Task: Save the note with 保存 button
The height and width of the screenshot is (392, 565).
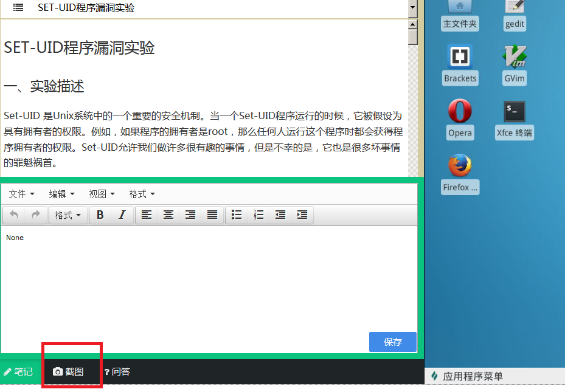Action: (393, 342)
